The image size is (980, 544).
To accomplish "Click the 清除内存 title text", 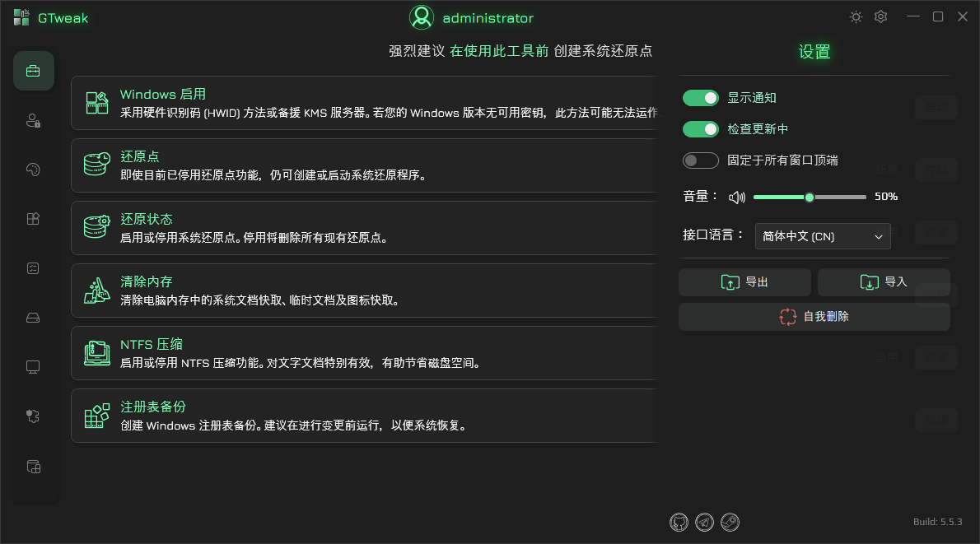I will click(x=147, y=281).
